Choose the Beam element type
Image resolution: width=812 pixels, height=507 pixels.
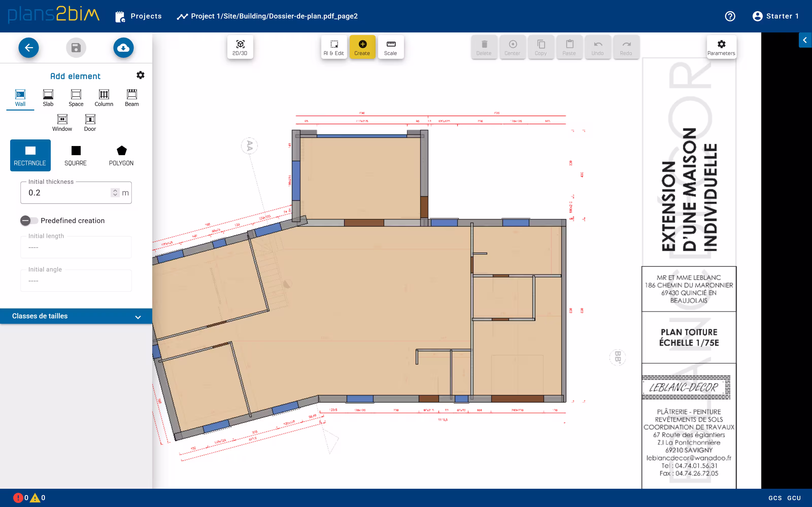[131, 98]
